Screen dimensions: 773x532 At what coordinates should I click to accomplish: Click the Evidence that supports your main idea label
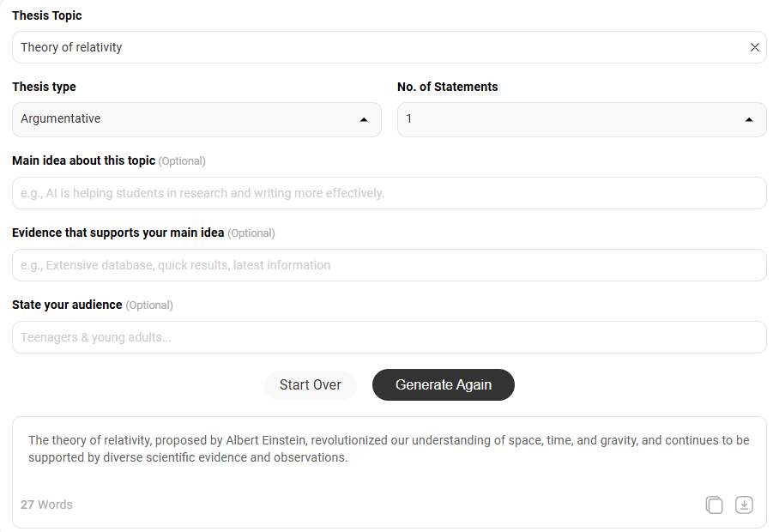(x=118, y=233)
